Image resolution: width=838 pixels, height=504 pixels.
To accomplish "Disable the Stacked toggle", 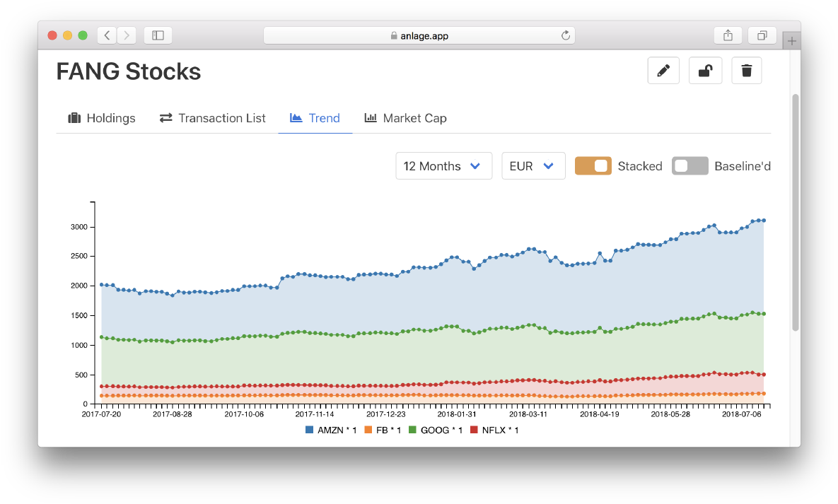I will coord(593,165).
